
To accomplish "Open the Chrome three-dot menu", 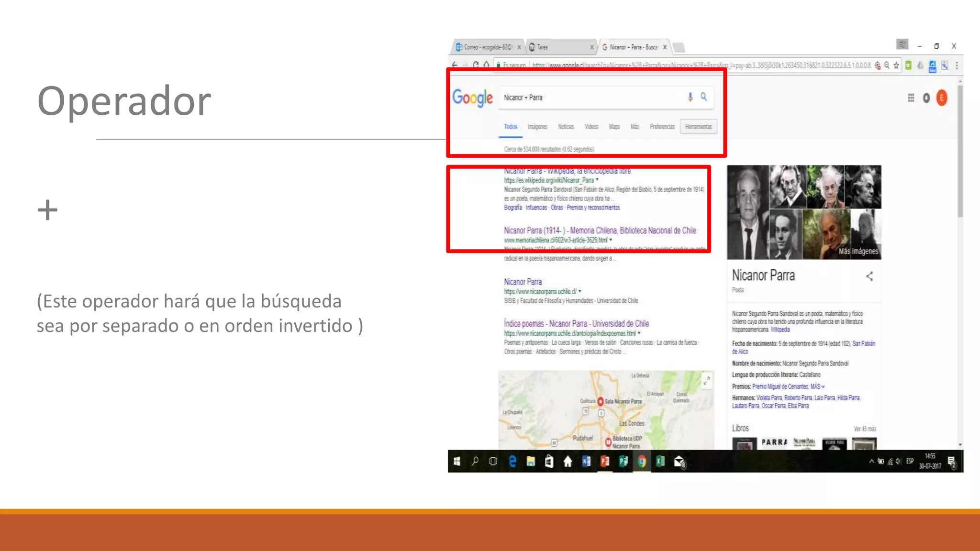I will (x=957, y=66).
